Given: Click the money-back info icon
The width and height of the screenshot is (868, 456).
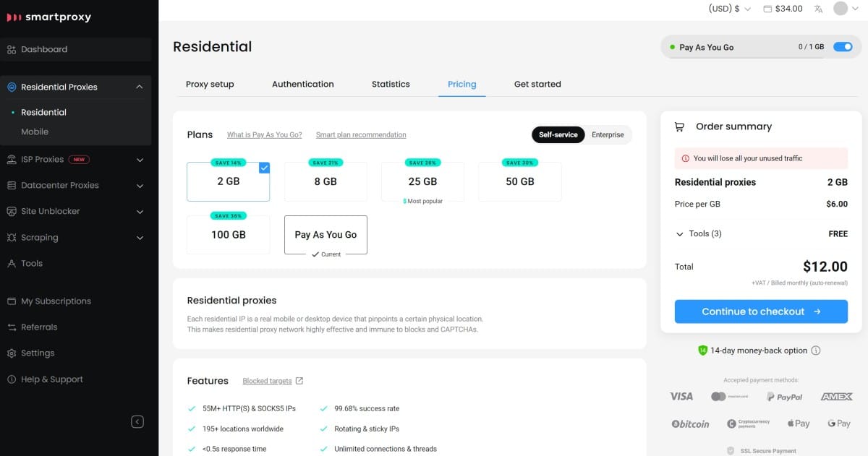Looking at the screenshot, I should (x=816, y=350).
